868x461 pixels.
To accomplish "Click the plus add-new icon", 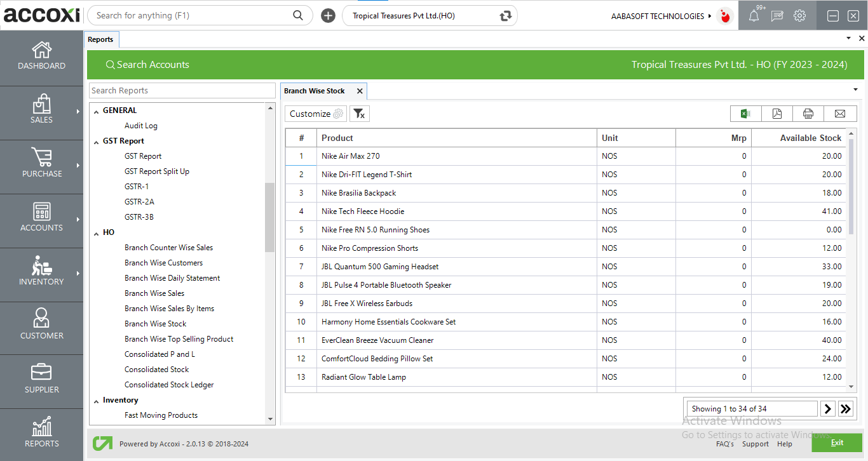I will [328, 16].
